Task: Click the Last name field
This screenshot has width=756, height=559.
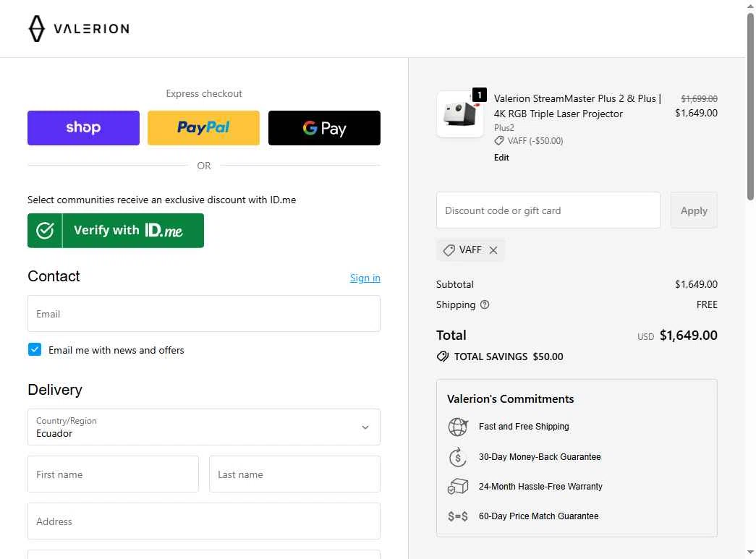Action: tap(294, 474)
